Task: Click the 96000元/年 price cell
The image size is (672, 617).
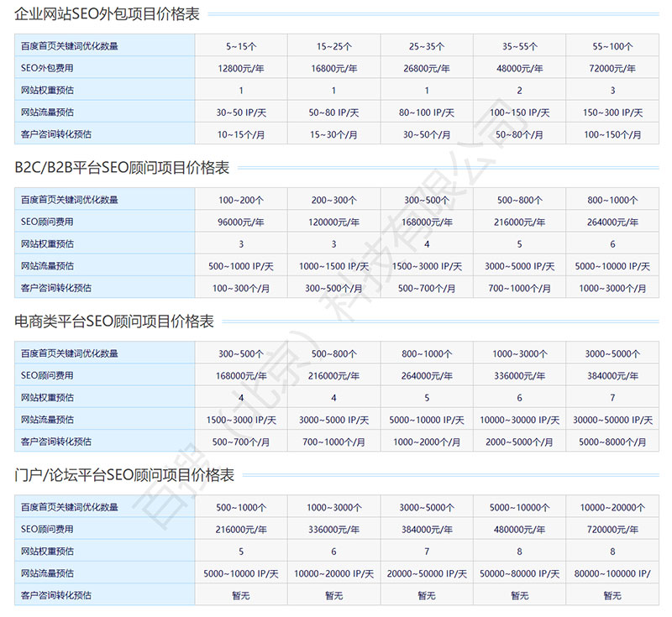Action: (x=241, y=222)
